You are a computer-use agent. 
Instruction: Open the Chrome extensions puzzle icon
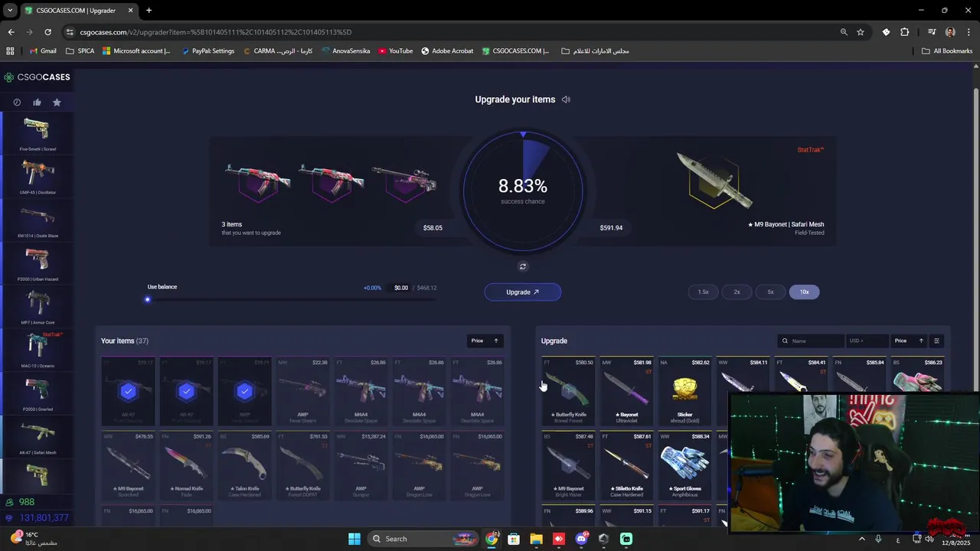point(905,32)
